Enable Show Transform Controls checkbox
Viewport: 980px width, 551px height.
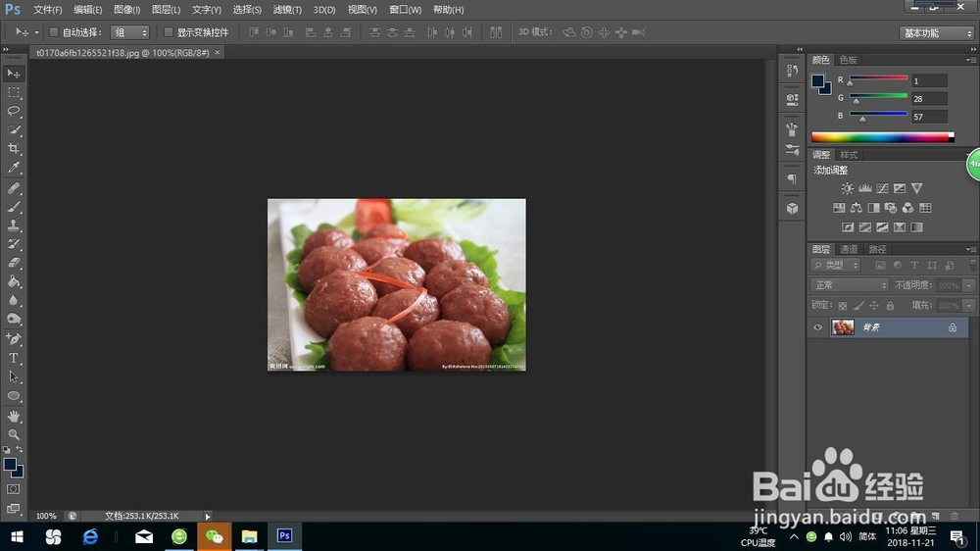click(169, 32)
